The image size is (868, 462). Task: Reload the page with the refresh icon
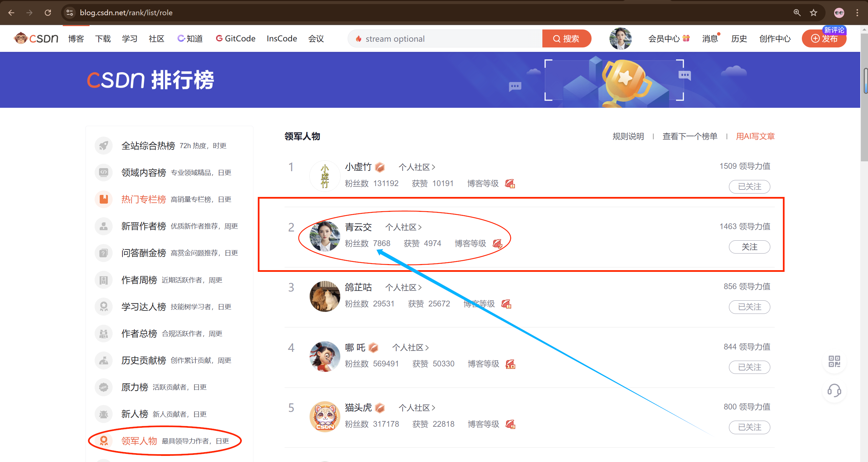48,13
